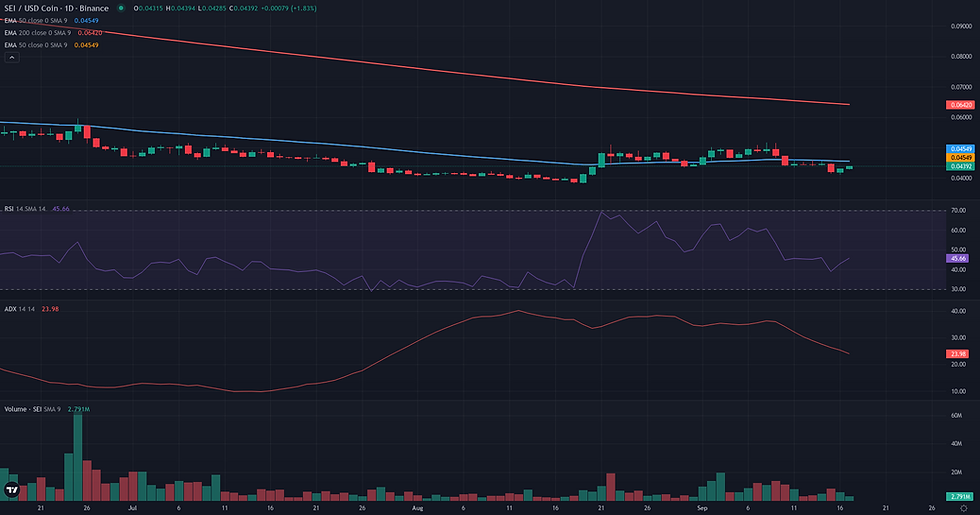Screen dimensions: 980x515
Task: Click the 0.08000 price scale label
Action: tap(961, 56)
